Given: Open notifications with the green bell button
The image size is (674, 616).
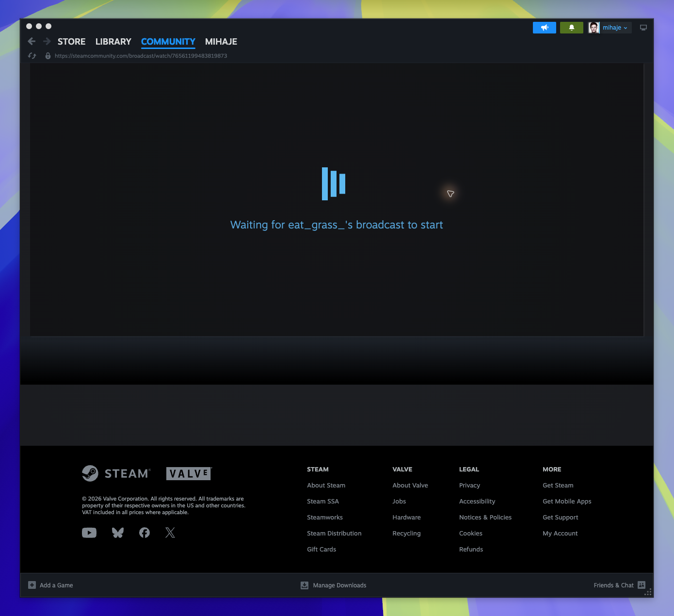Looking at the screenshot, I should [x=572, y=28].
